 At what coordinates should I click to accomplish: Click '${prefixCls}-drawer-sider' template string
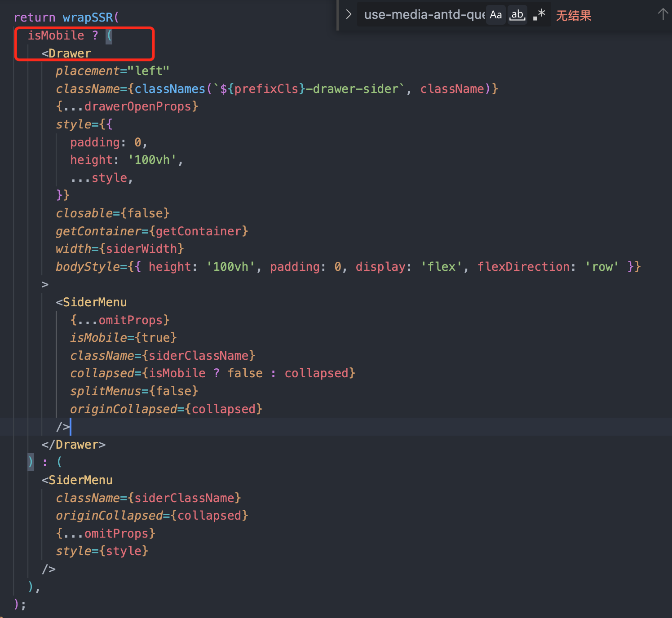tap(309, 89)
